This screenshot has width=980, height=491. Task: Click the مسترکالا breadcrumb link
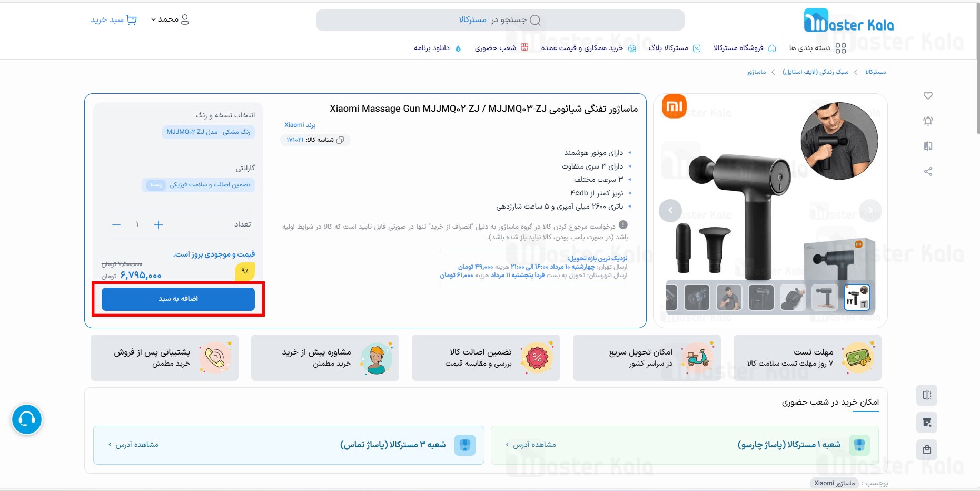pos(875,72)
